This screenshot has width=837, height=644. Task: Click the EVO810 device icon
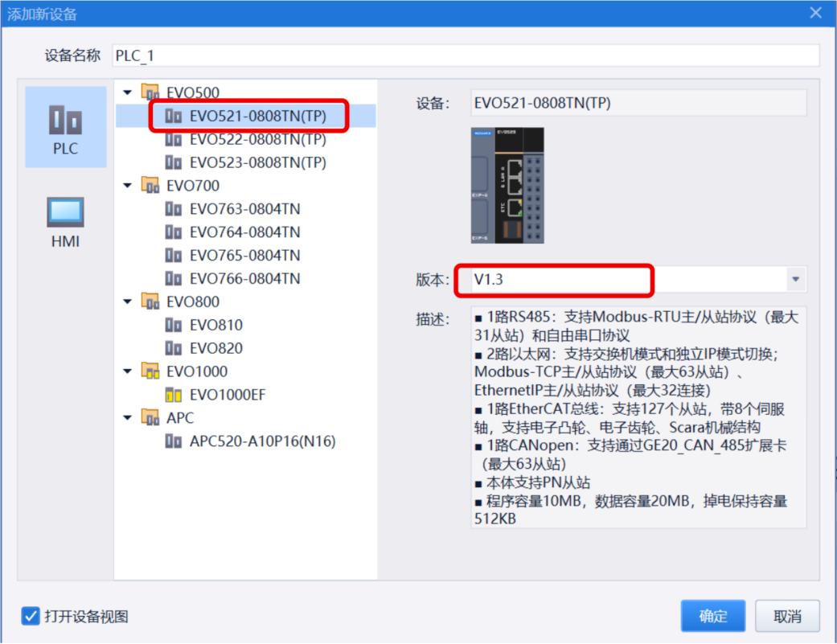point(173,325)
